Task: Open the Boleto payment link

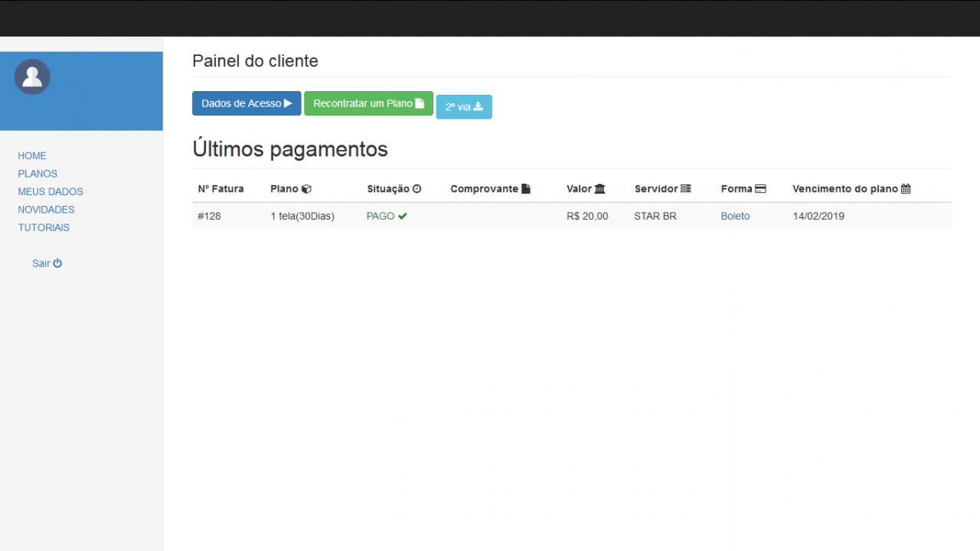Action: click(735, 216)
